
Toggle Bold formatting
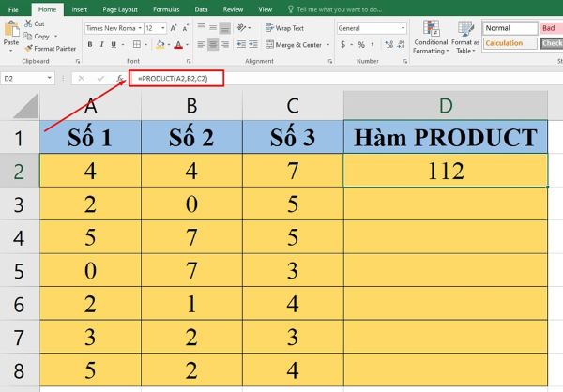pos(88,44)
